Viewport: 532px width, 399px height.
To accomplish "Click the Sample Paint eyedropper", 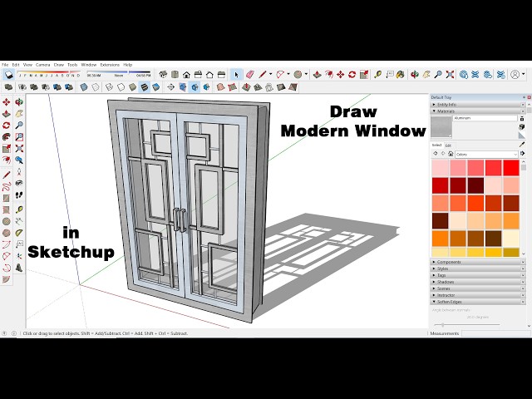I will pyautogui.click(x=522, y=145).
